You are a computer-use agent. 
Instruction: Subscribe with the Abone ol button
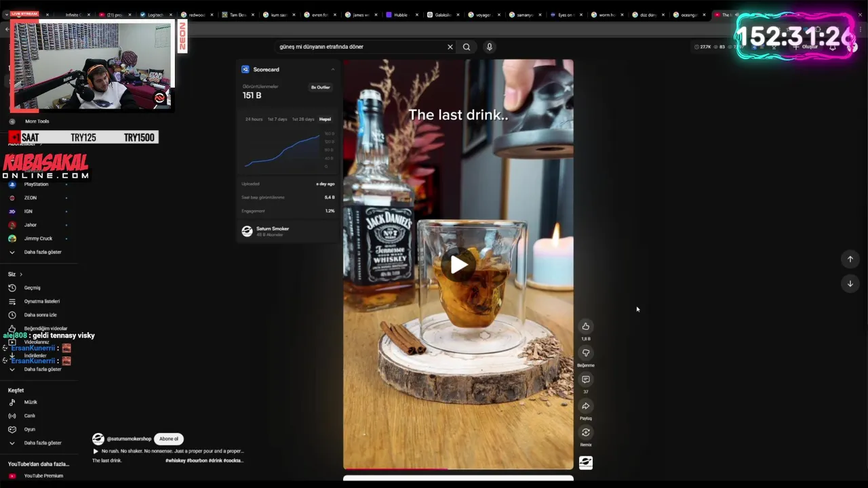pos(169,439)
